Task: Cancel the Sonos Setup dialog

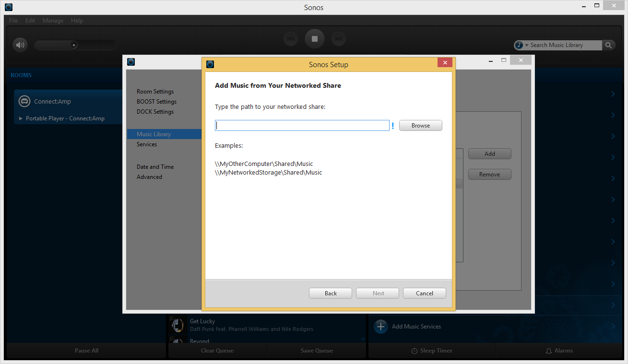Action: [425, 294]
